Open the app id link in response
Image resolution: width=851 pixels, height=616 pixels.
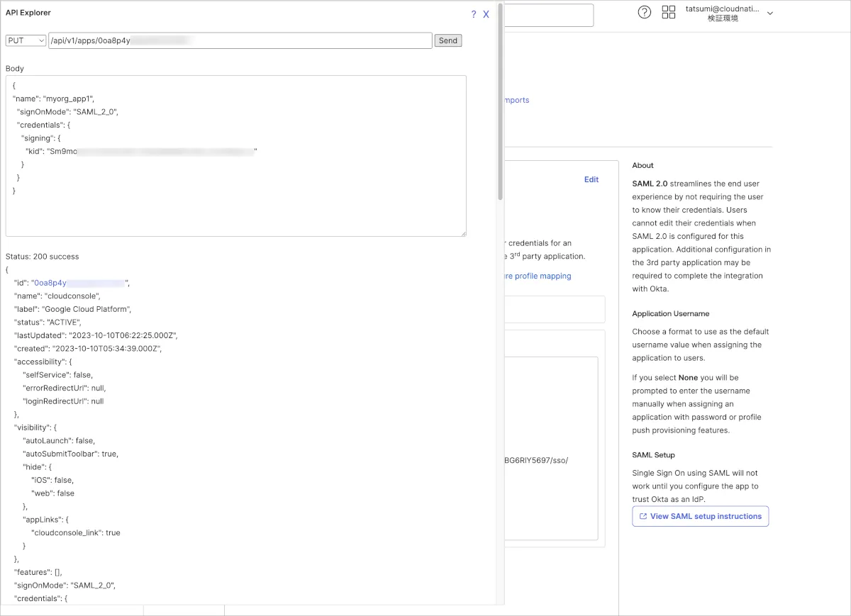click(78, 283)
